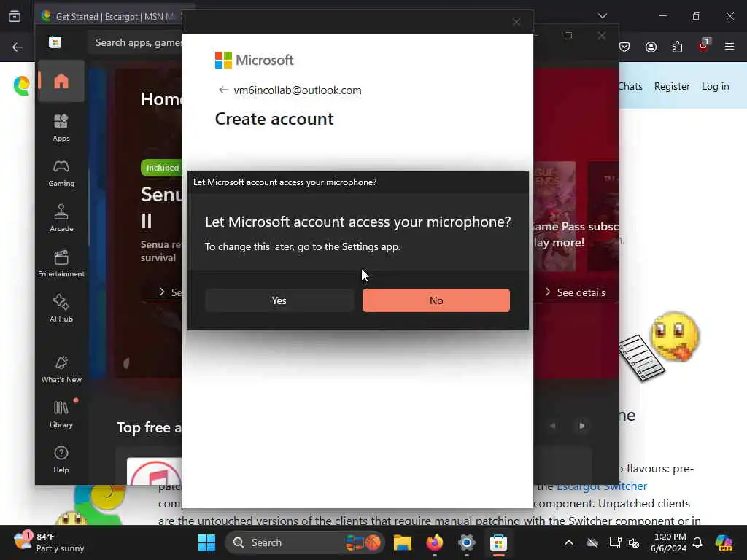Screen dimensions: 747x560
Task: Maximize the Microsoft Store window
Action: click(x=568, y=36)
